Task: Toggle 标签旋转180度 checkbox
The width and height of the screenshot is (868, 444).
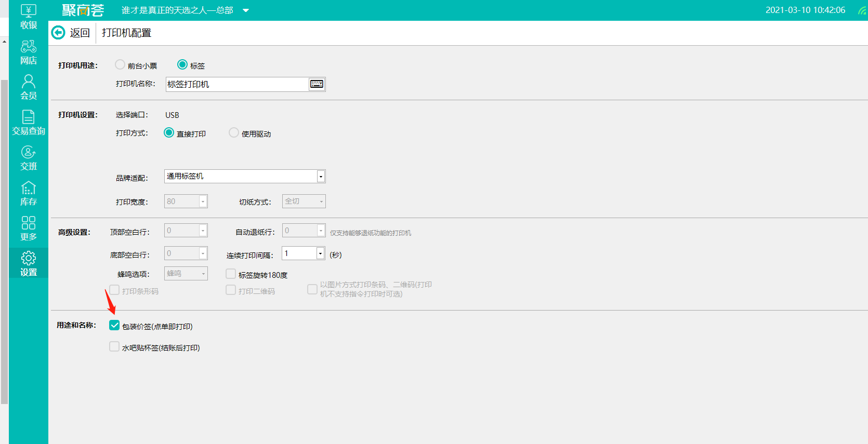Action: (x=231, y=274)
